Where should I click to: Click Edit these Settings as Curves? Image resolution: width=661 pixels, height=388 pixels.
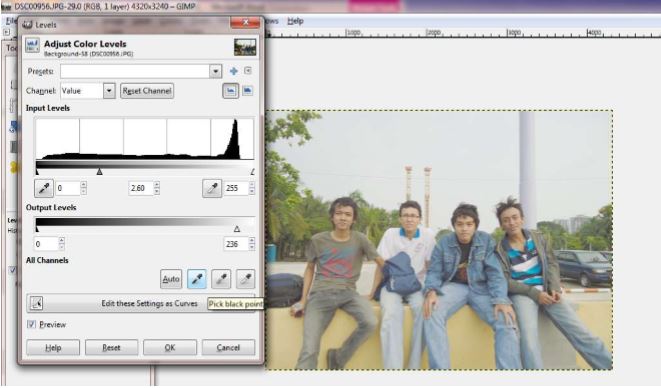tap(141, 303)
